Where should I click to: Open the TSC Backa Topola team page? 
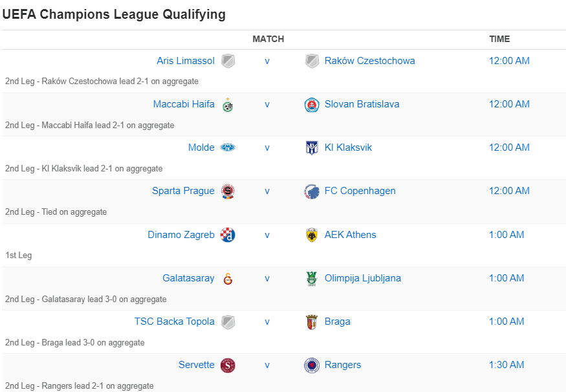(x=175, y=321)
